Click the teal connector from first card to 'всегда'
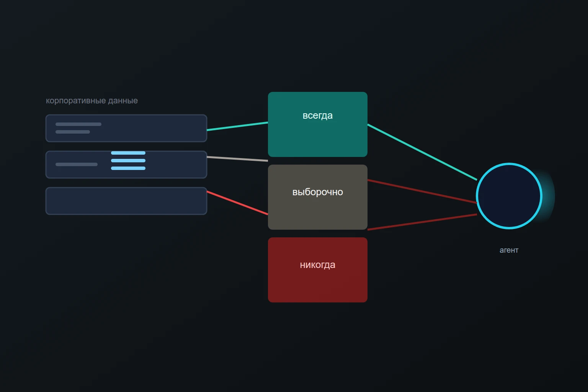The height and width of the screenshot is (392, 588). pos(237,126)
